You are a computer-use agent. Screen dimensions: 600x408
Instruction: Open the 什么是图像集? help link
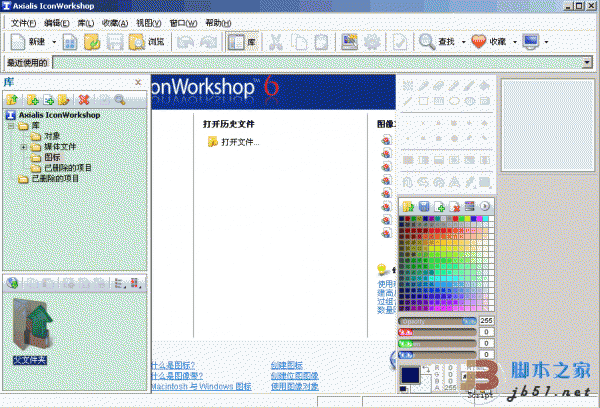click(177, 376)
